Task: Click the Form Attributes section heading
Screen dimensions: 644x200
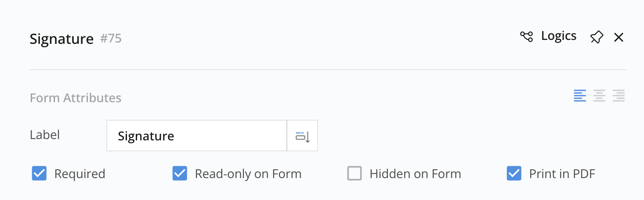Action: [x=76, y=98]
